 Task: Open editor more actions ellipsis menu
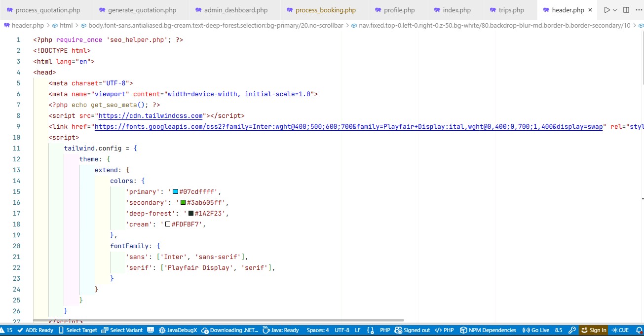tap(639, 10)
